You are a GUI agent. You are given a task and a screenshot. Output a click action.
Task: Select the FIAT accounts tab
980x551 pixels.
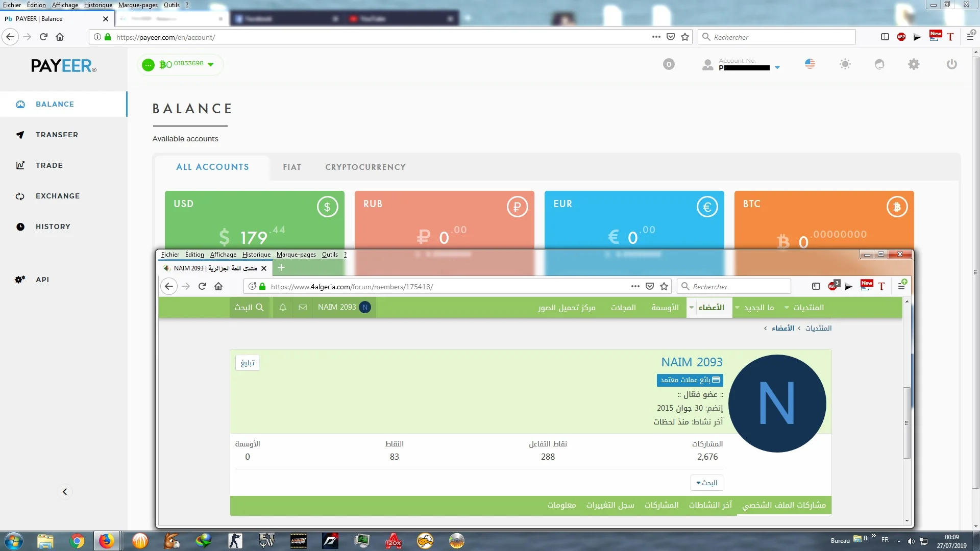pos(292,167)
